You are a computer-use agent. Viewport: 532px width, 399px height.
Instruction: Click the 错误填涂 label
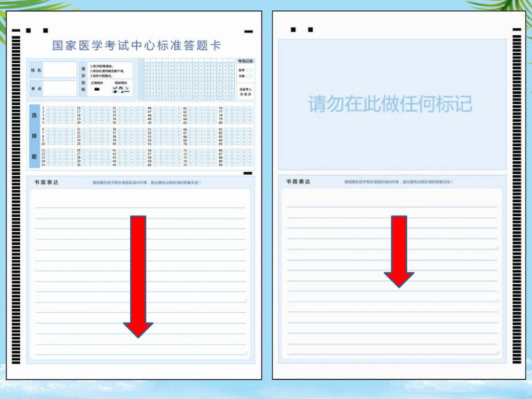click(x=121, y=83)
